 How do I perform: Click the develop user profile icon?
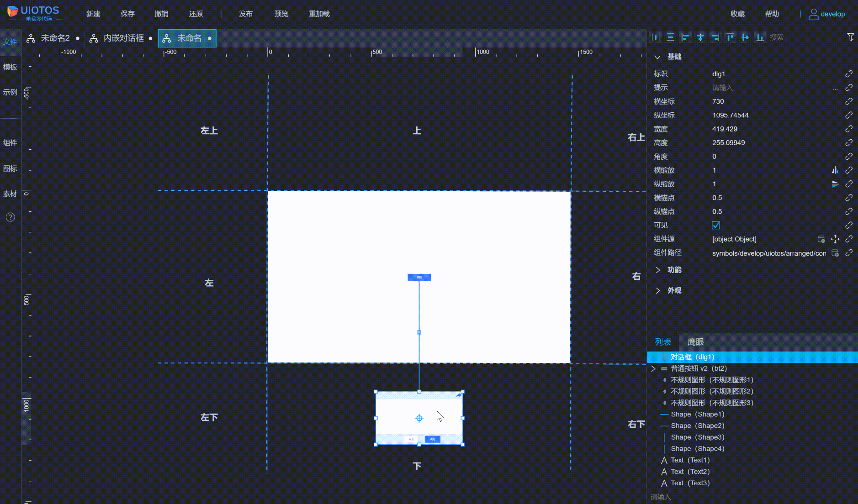(814, 14)
